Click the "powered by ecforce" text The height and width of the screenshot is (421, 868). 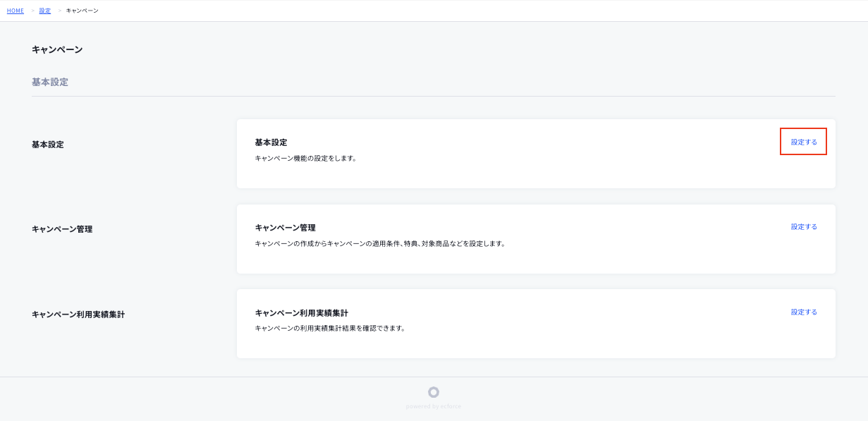433,405
